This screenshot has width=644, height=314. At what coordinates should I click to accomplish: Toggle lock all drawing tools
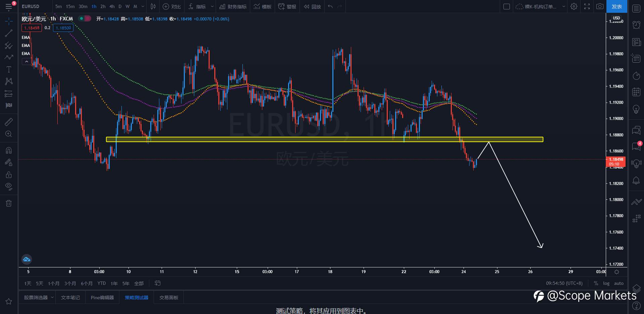pos(9,175)
